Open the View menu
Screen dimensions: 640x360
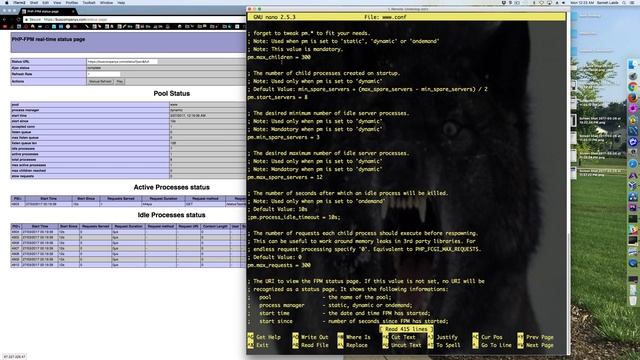click(x=57, y=2)
